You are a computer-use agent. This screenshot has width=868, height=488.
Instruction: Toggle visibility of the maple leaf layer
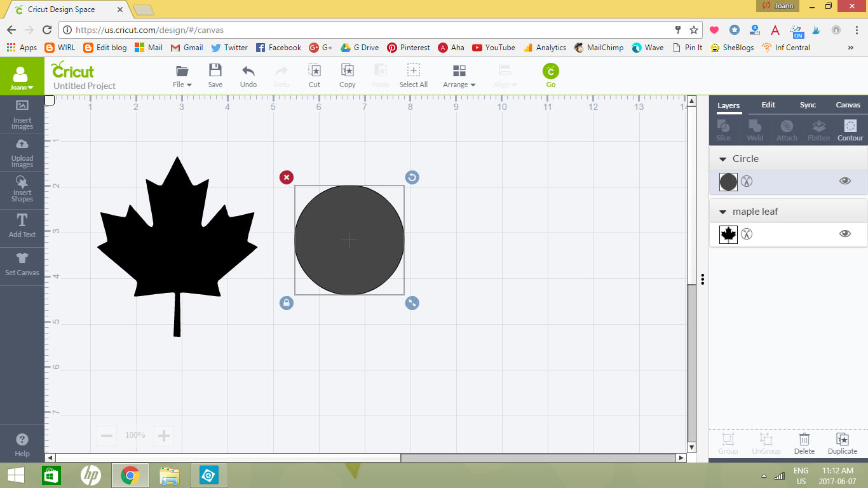[x=845, y=234]
